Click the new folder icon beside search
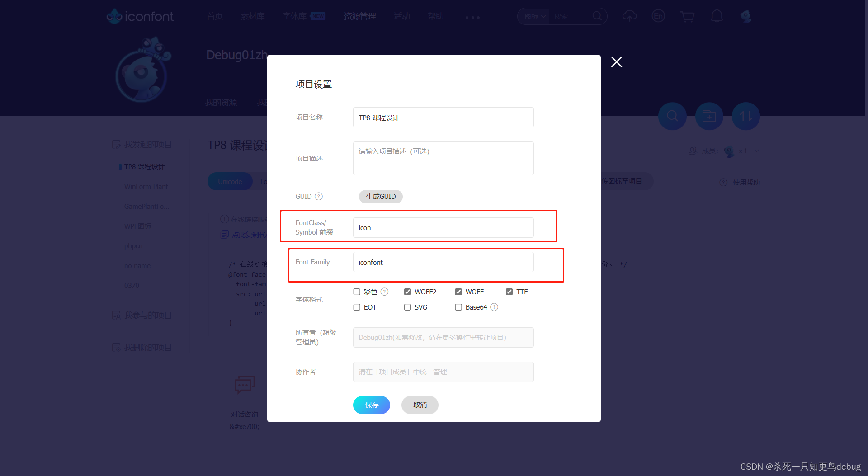Viewport: 868px width, 476px height. 709,116
